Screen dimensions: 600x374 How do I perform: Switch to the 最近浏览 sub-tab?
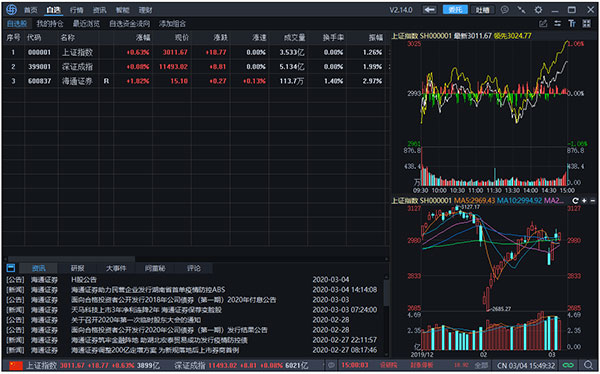(x=86, y=24)
